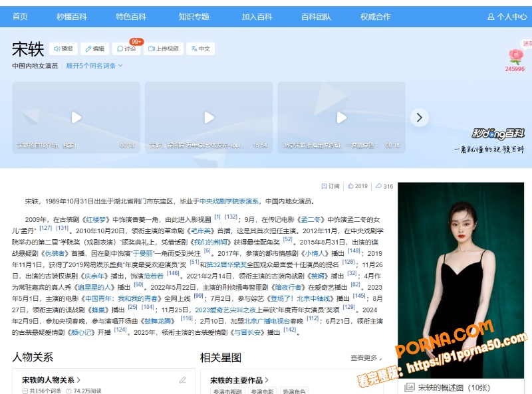Send a flower via the rose icon
The width and height of the screenshot is (532, 394).
tap(515, 57)
